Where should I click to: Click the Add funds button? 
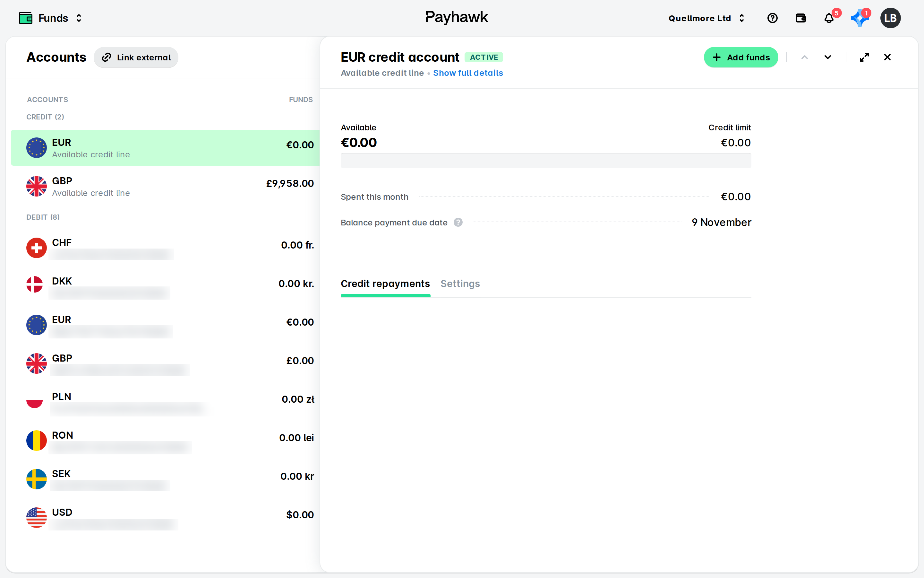coord(741,57)
